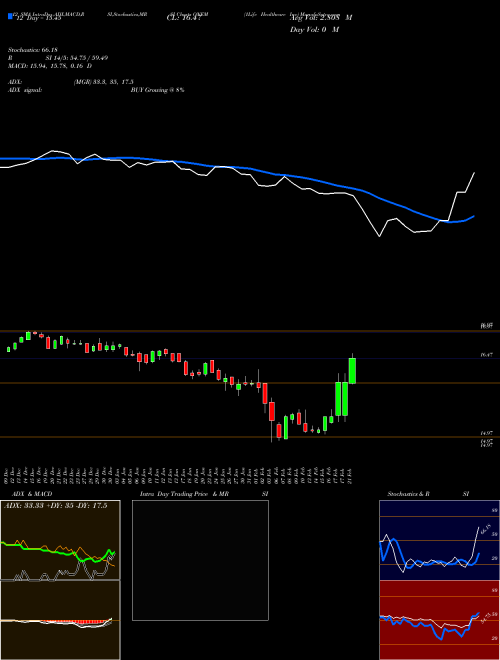Screen dimensions: 500x660
Task: Click the latest tall green candlestick
Action: point(352,370)
